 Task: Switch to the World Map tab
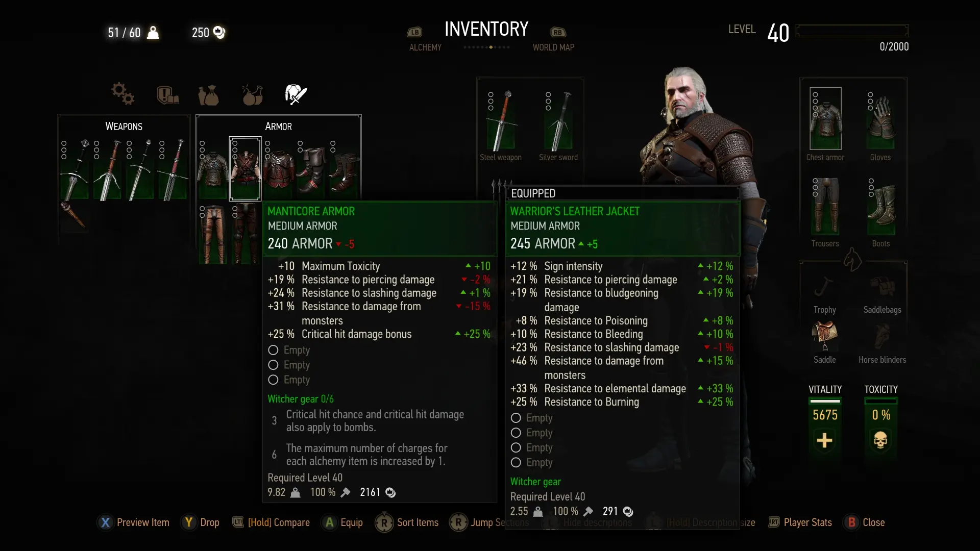(553, 47)
